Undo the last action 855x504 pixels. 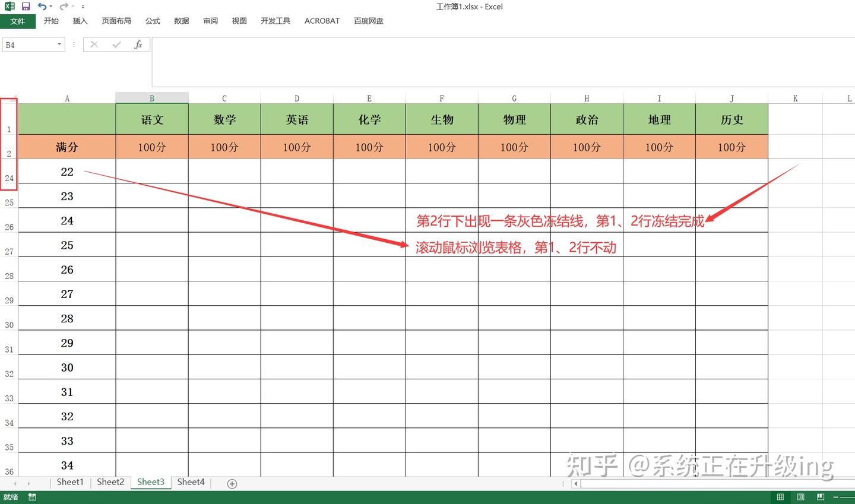pyautogui.click(x=42, y=7)
